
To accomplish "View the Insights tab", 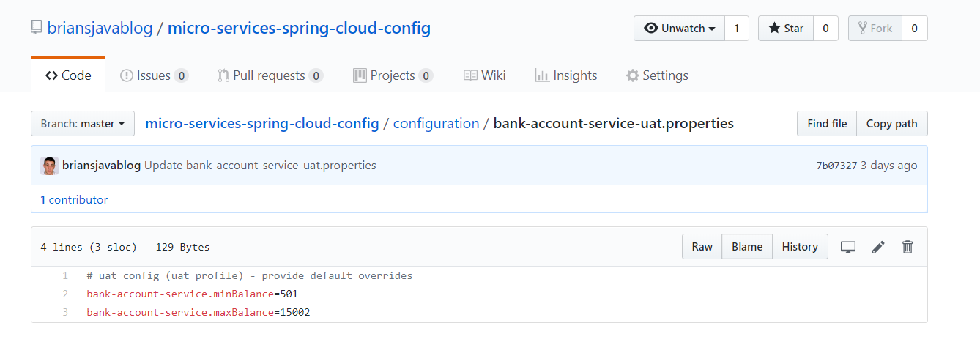I will (566, 75).
